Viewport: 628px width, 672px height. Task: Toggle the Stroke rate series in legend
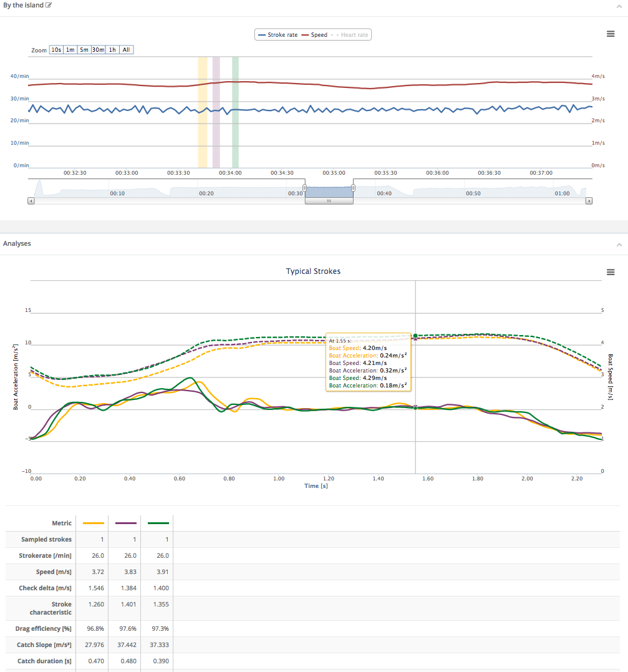click(x=278, y=35)
